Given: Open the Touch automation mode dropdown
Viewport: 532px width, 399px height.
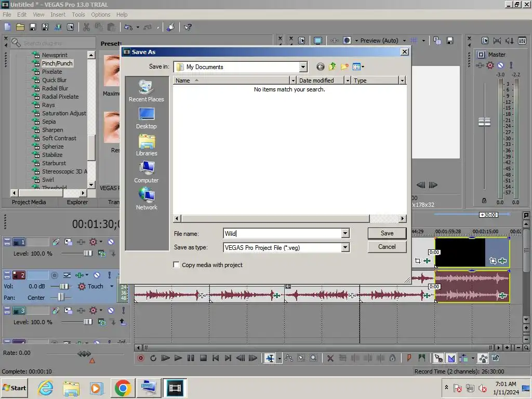Looking at the screenshot, I should pos(112,286).
